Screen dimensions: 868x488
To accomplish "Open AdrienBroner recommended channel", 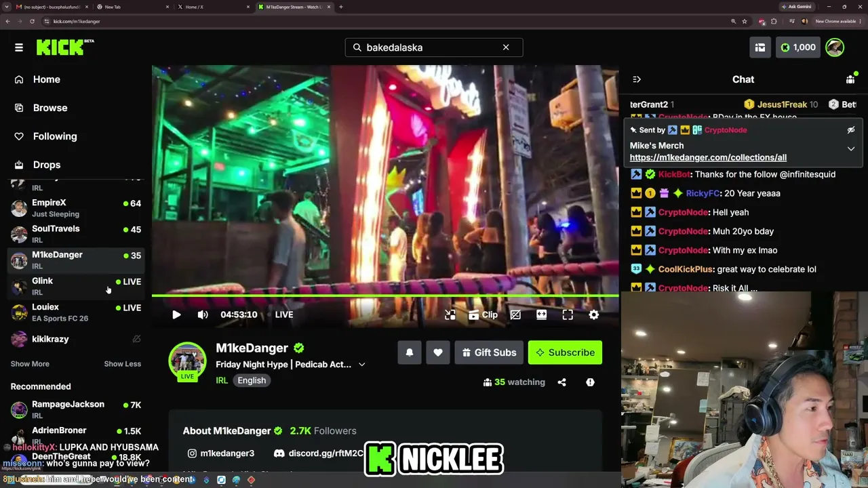I will click(x=76, y=435).
